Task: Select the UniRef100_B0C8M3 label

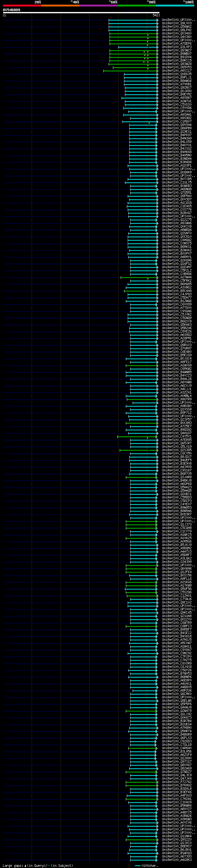Action: [x=176, y=423]
